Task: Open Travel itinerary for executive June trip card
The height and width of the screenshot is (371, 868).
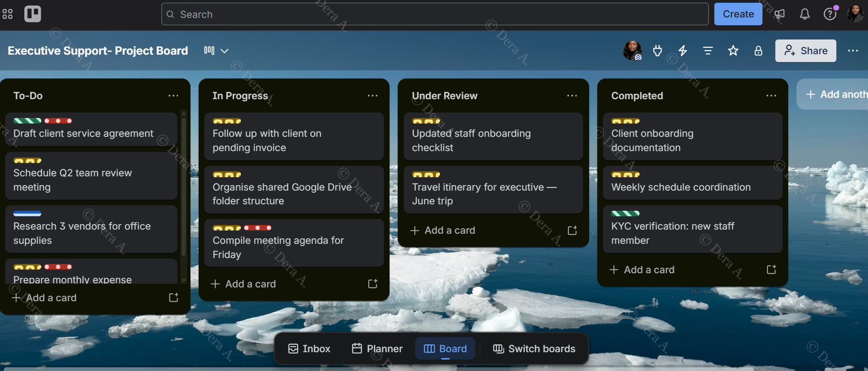Action: click(493, 190)
